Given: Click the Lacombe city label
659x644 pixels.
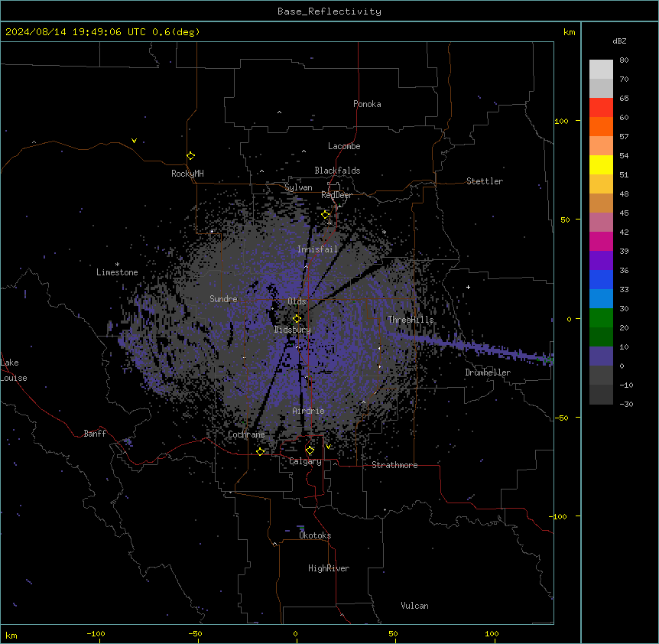Looking at the screenshot, I should (344, 146).
